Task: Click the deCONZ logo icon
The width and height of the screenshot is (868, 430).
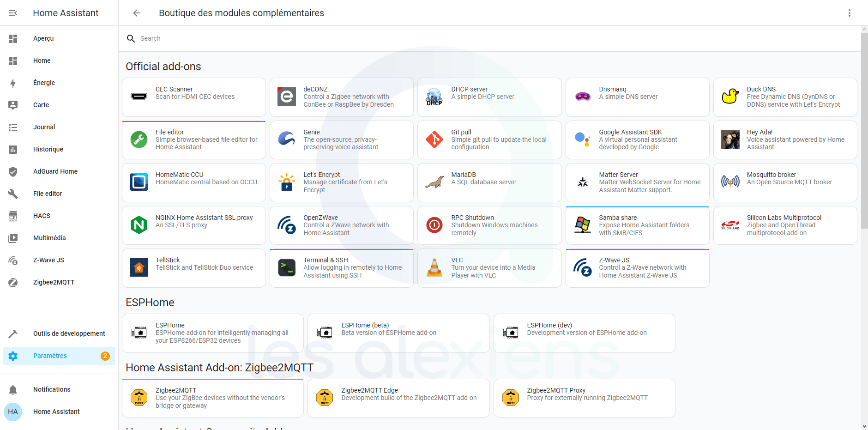Action: tap(287, 97)
